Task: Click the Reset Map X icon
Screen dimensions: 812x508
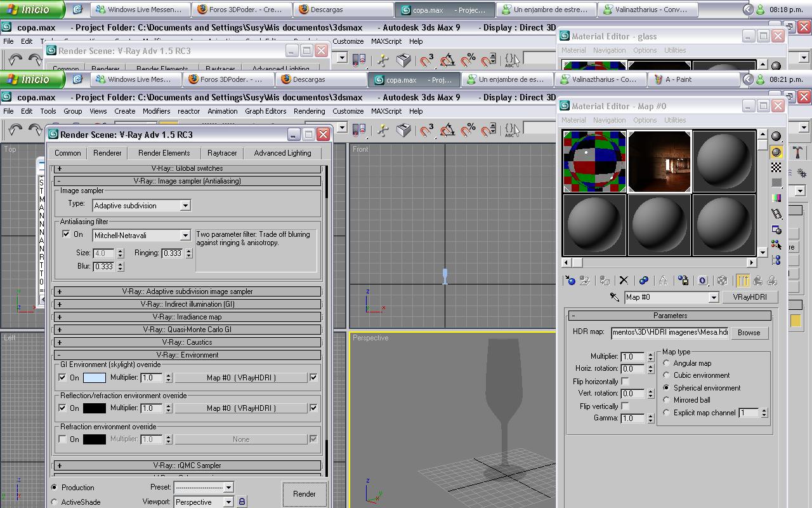Action: coord(624,280)
